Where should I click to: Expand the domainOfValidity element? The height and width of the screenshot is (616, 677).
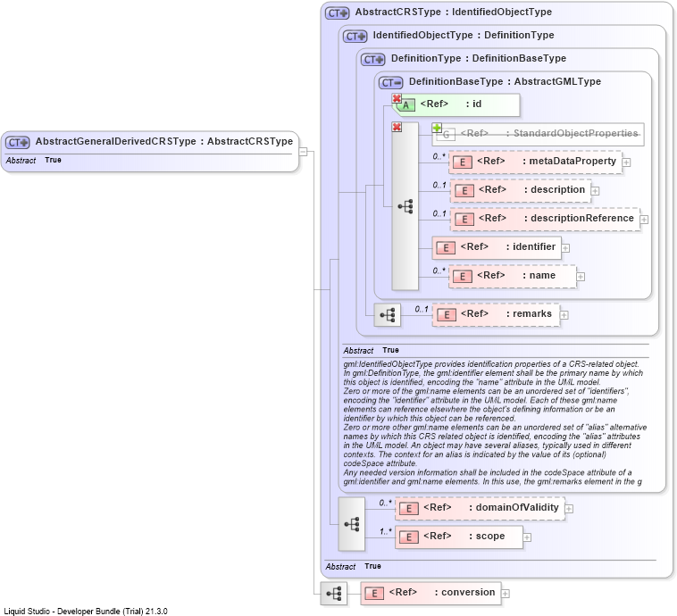pos(569,509)
